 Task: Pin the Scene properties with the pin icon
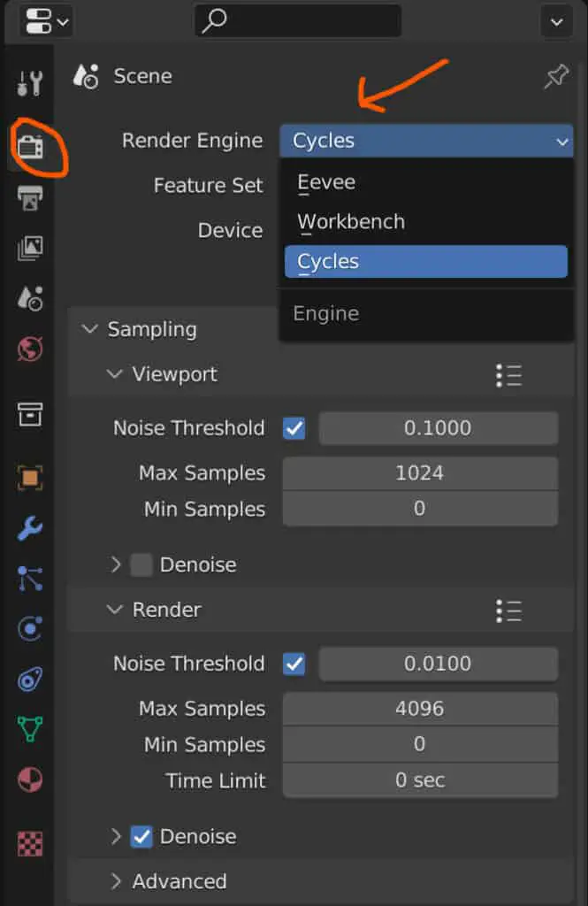(x=555, y=76)
